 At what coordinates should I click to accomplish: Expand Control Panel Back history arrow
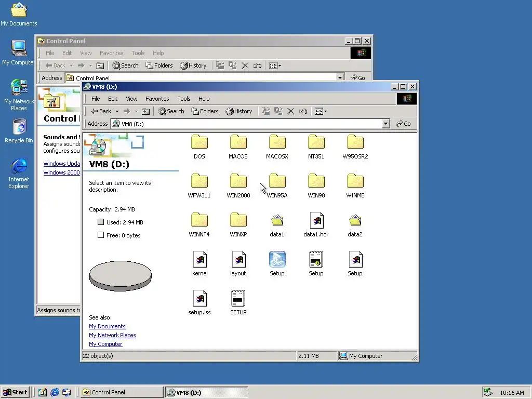pyautogui.click(x=71, y=65)
